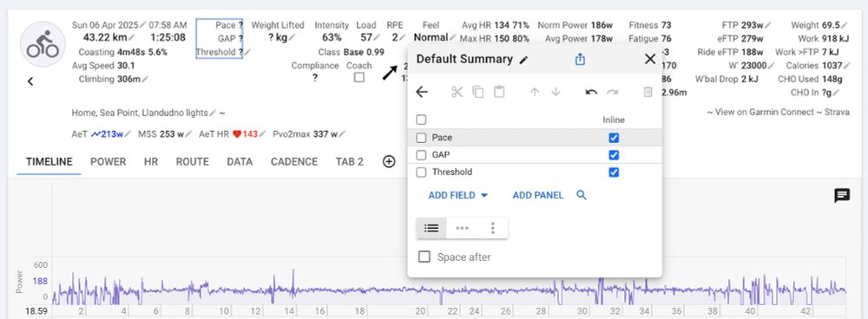Screen dimensions: 868x319
Task: Choose the horizontal dots layout option
Action: [x=462, y=228]
